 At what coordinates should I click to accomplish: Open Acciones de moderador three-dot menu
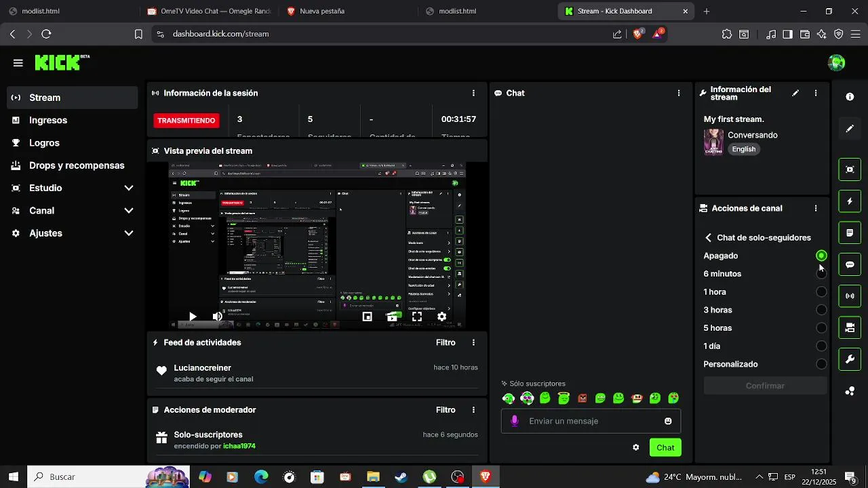pos(473,409)
